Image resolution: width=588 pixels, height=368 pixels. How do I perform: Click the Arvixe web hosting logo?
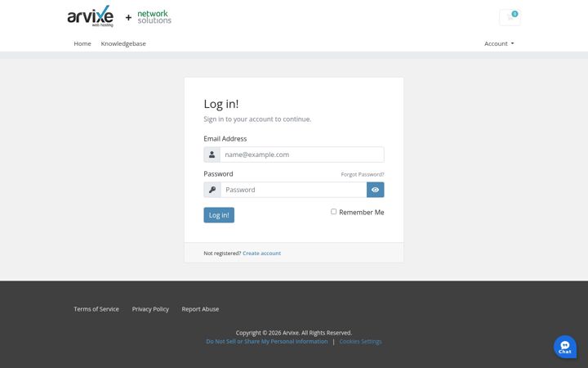pos(91,16)
